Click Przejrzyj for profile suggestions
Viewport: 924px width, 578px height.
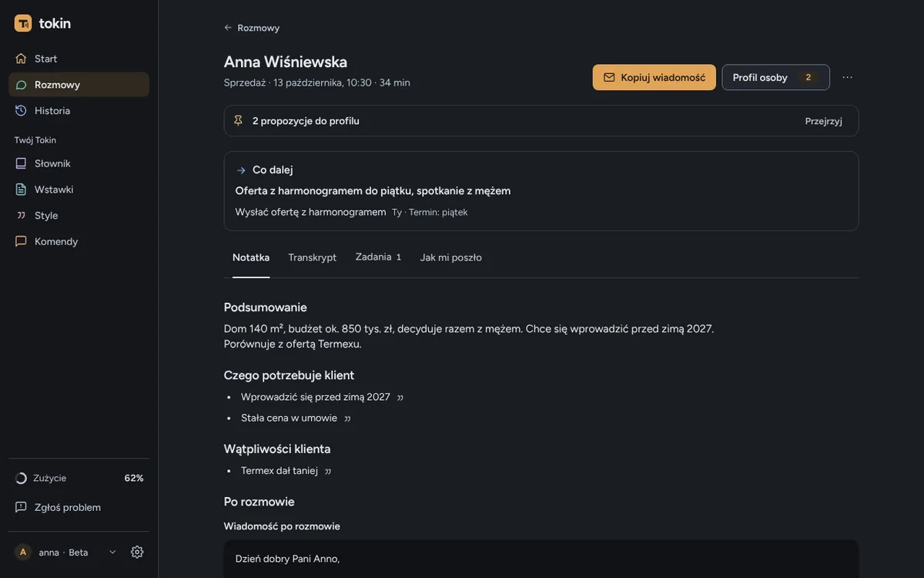(823, 121)
